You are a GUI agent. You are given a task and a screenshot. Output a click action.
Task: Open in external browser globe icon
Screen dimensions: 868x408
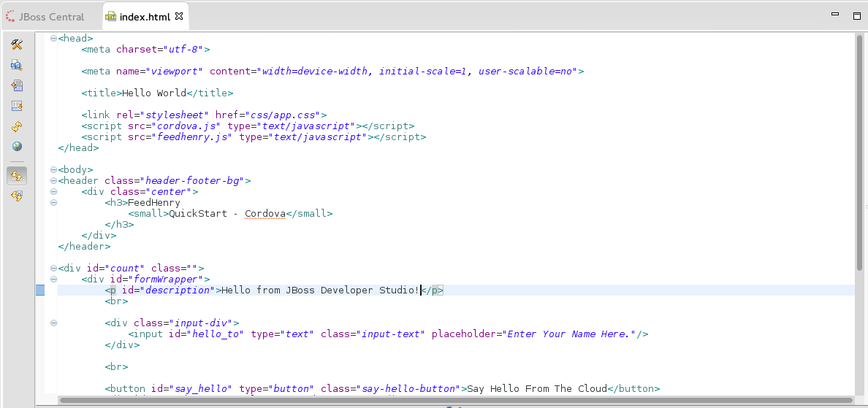[x=17, y=147]
